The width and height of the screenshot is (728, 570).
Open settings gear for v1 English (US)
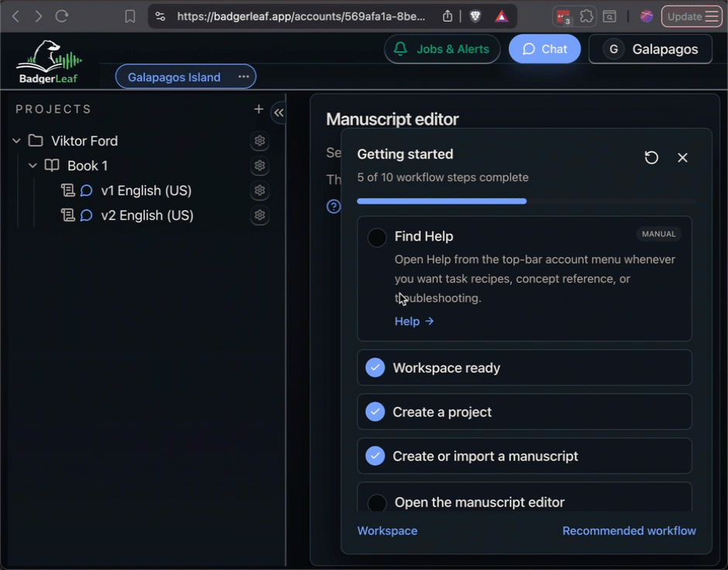(x=259, y=191)
